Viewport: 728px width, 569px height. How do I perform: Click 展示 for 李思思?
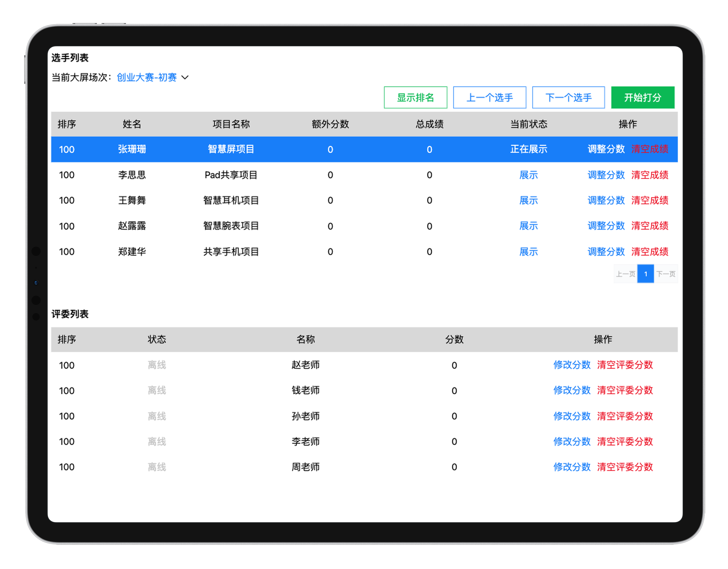pyautogui.click(x=528, y=175)
